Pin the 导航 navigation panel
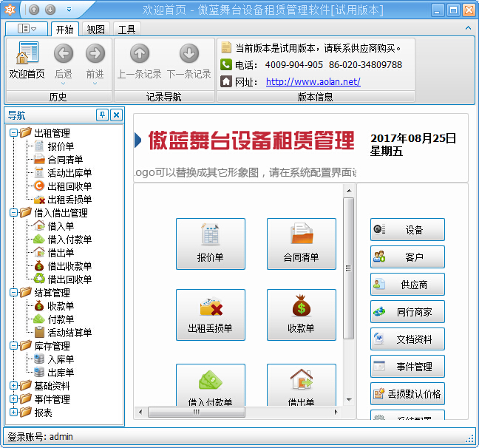The height and width of the screenshot is (448, 479). pyautogui.click(x=102, y=115)
